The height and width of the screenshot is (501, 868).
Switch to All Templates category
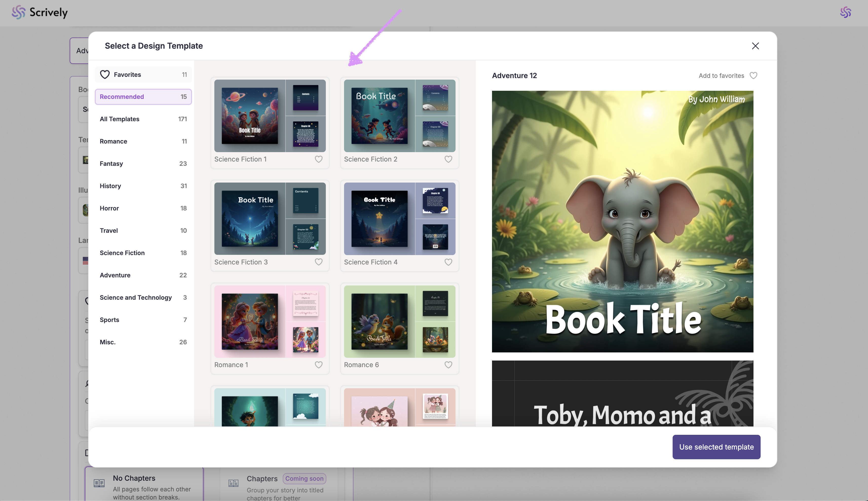143,119
